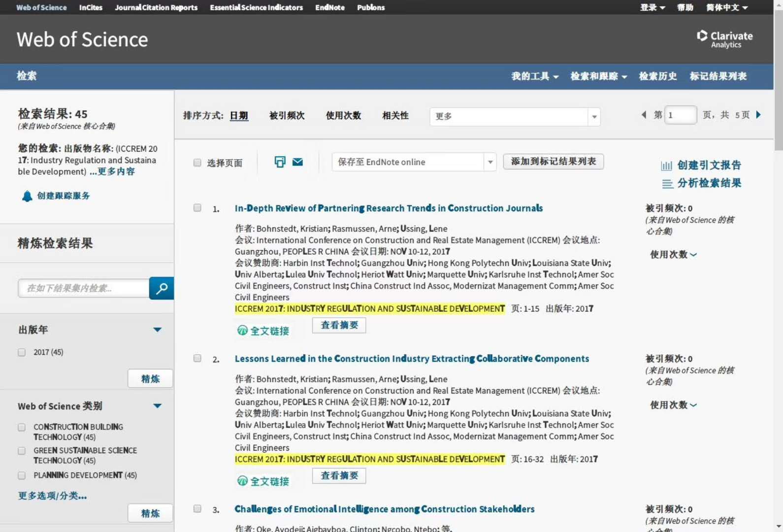This screenshot has height=532, width=783.
Task: Open the 检索和跟踪 dropdown menu
Action: coord(599,76)
